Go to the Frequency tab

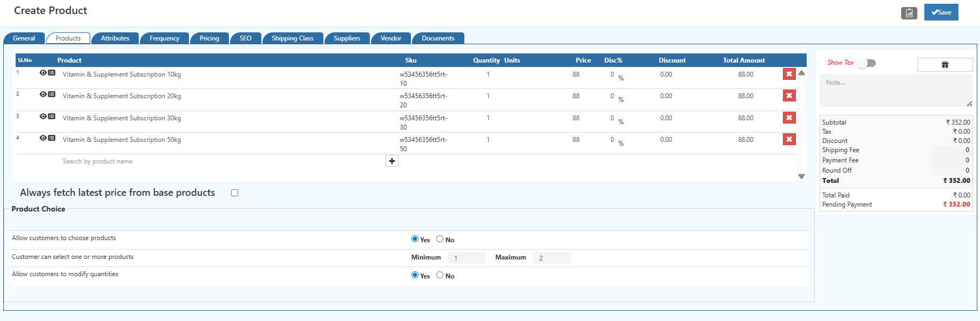(x=164, y=38)
